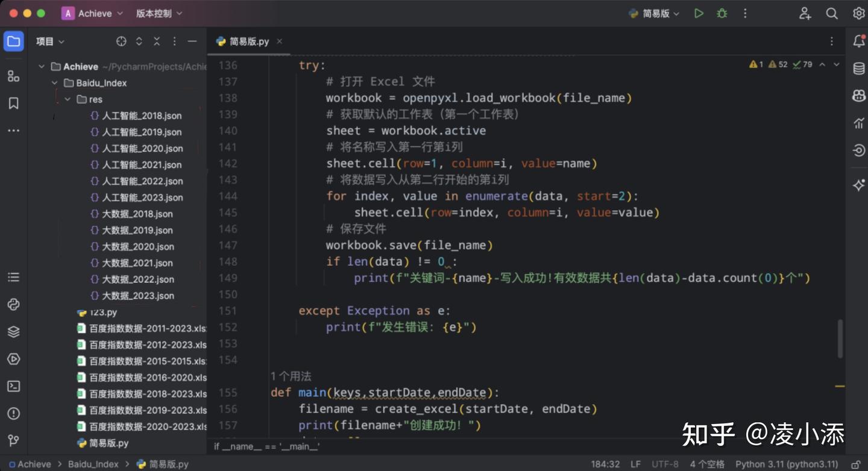Image resolution: width=868 pixels, height=471 pixels.
Task: Open Search Everywhere with the magnifier icon
Action: [x=832, y=13]
